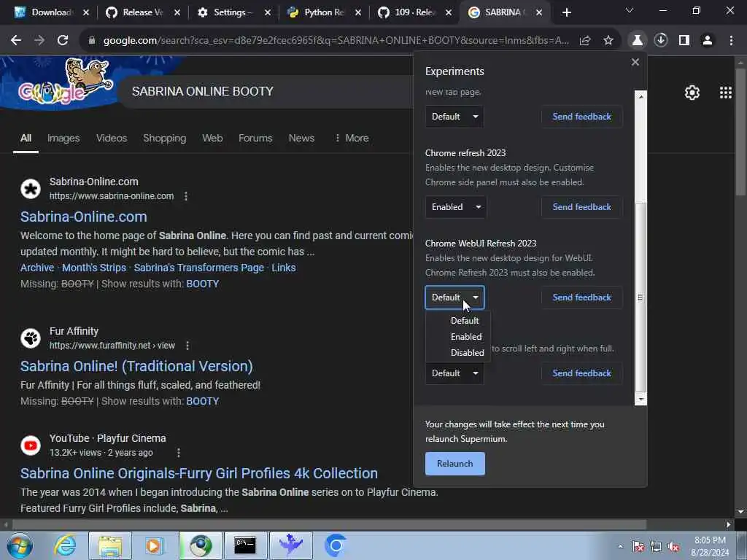Expand the More search filters menu
Screen dimensions: 747x560
(x=352, y=138)
